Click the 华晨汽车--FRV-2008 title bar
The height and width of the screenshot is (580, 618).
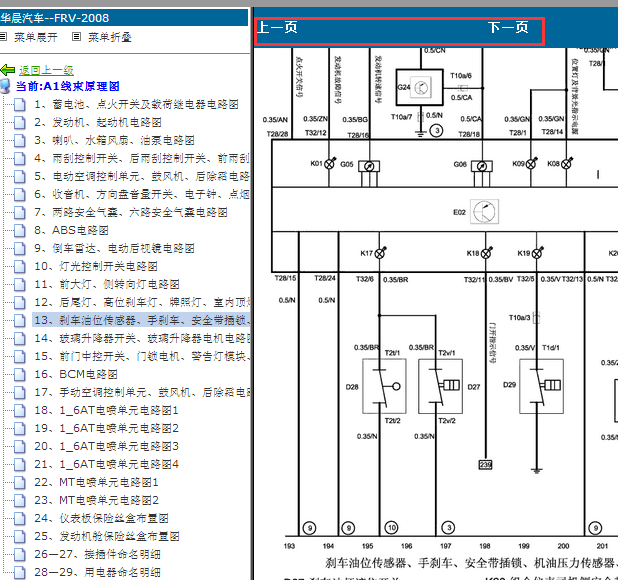[x=124, y=18]
